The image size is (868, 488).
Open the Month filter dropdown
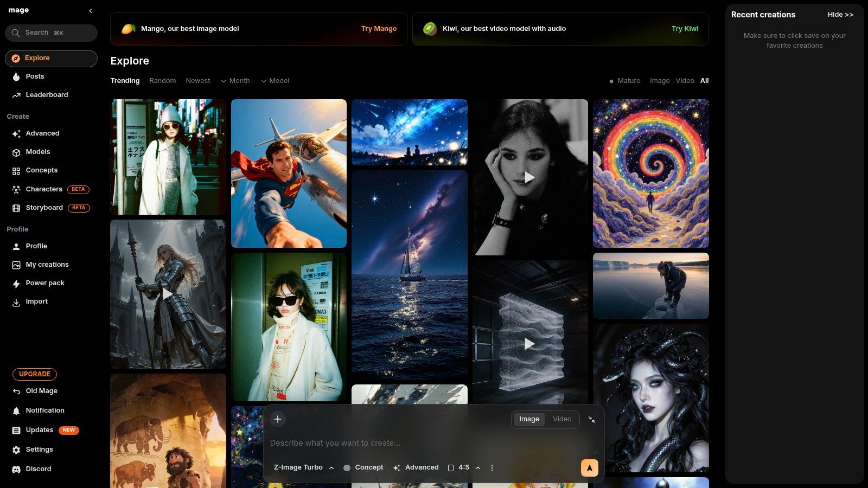point(235,80)
